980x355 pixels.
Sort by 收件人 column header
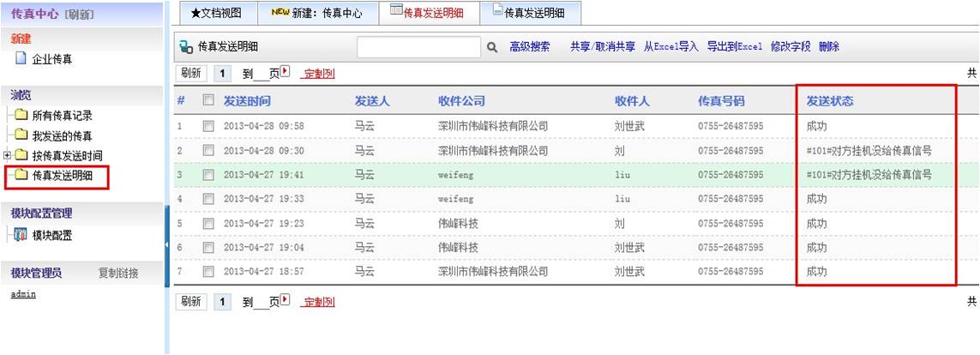coord(633,101)
